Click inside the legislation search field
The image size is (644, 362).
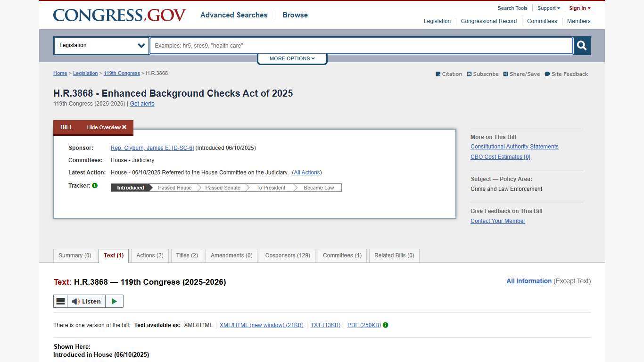361,45
